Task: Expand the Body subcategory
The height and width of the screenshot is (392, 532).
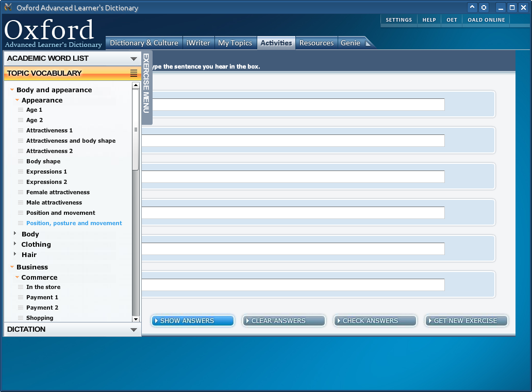Action: 15,233
